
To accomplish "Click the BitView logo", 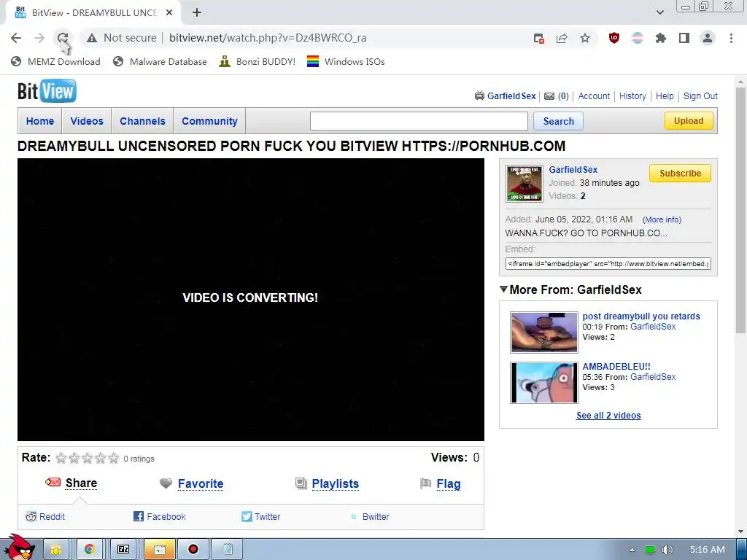I will [x=47, y=91].
